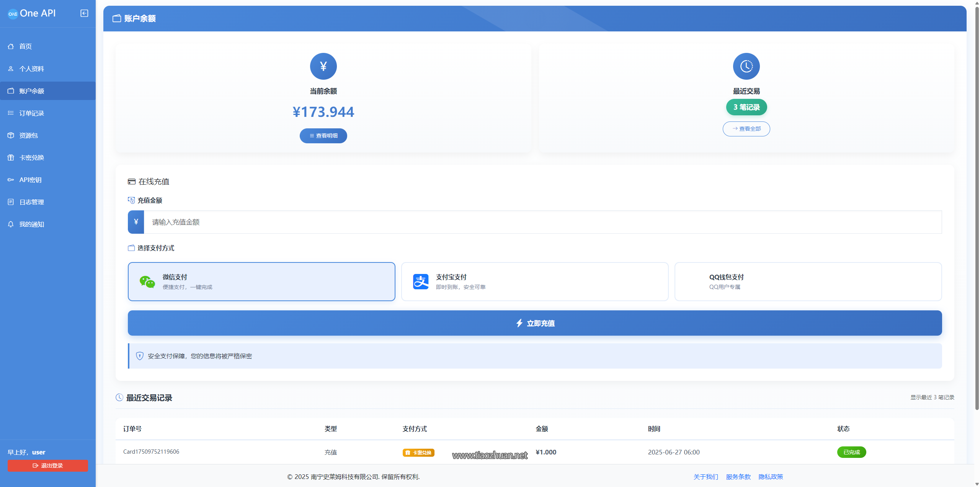Screen dimensions: 980x487
Task: Click the yen circle icon above 当前余额
Action: (323, 66)
